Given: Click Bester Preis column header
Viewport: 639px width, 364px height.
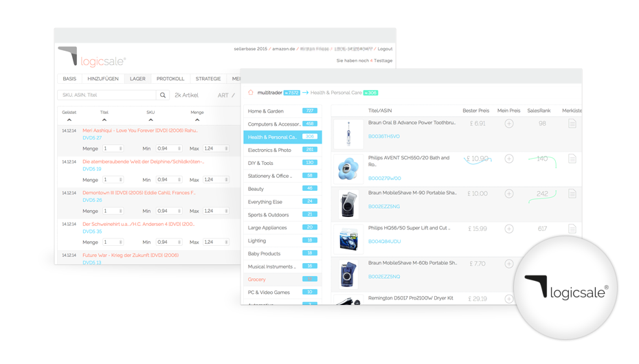Looking at the screenshot, I should tap(475, 111).
